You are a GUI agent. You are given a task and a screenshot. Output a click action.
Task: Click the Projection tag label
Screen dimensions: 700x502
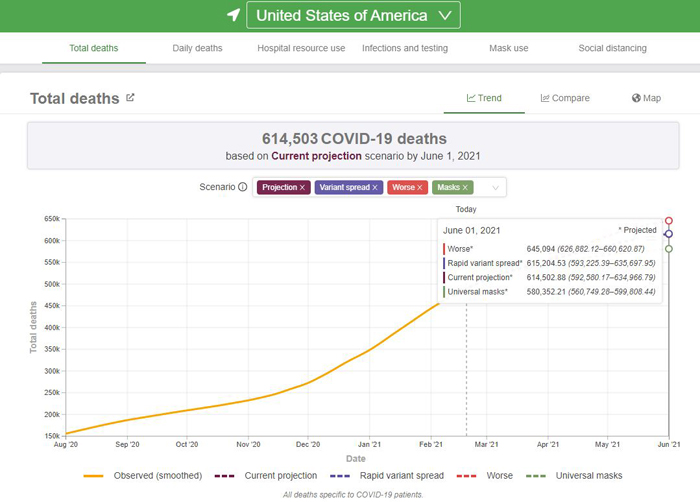(x=279, y=188)
